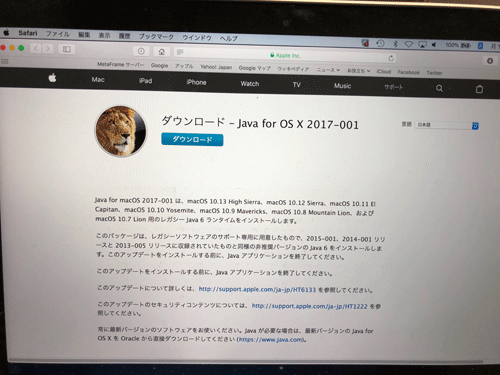Click the lion thumbnail image
The image size is (500, 375).
pos(121,131)
